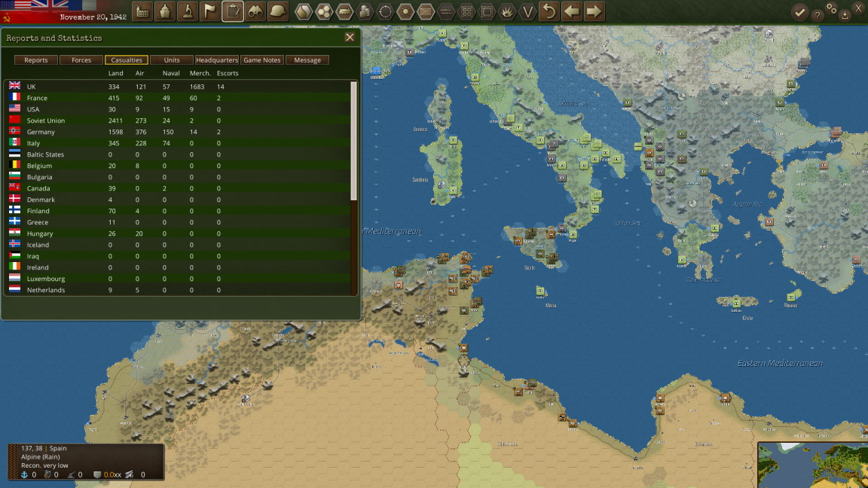Click the 'Hungary' row label

click(x=40, y=233)
